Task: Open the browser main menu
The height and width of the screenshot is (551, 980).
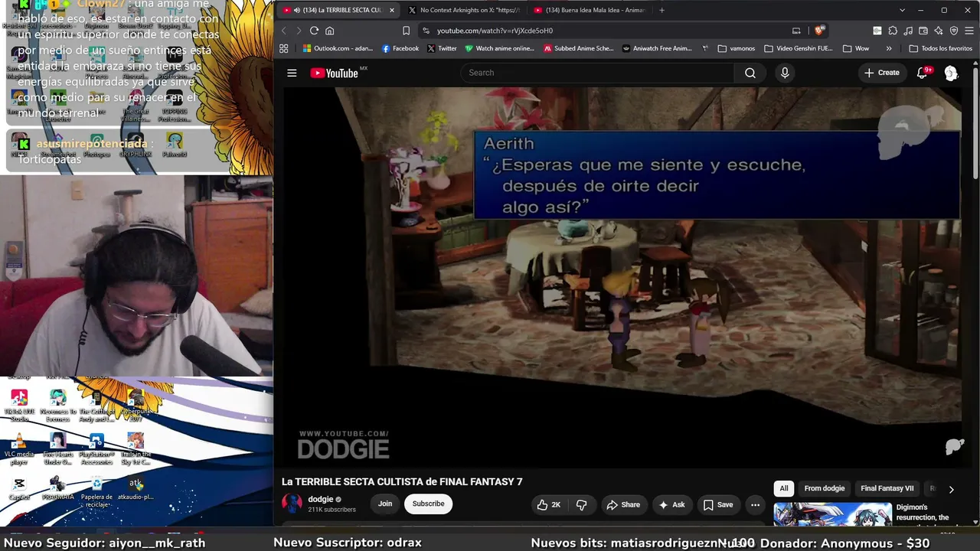Action: click(969, 31)
